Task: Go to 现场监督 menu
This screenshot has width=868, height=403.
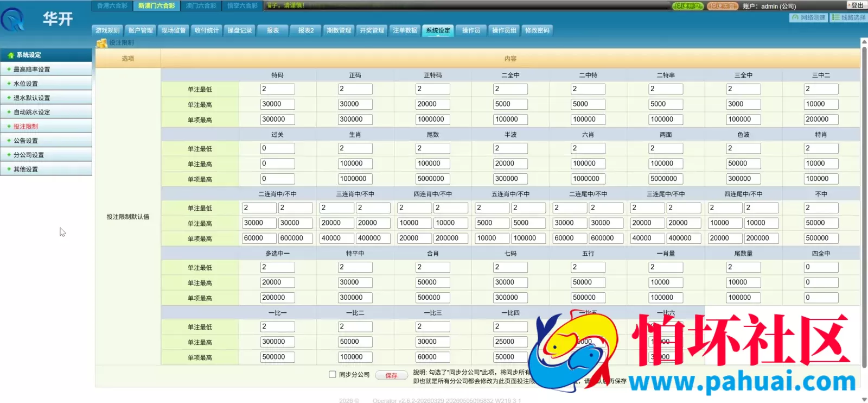Action: pos(174,30)
